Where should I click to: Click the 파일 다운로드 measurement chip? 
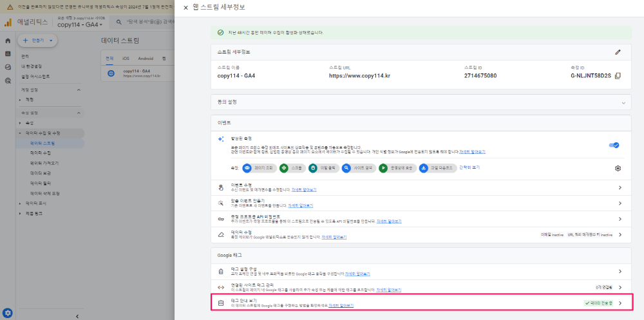point(438,168)
